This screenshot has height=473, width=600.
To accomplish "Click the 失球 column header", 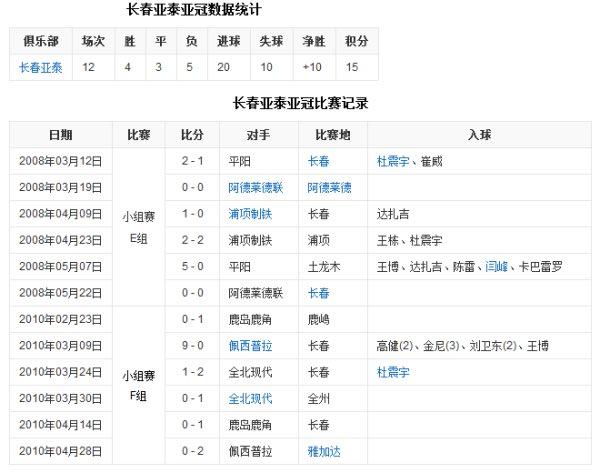I will point(271,41).
